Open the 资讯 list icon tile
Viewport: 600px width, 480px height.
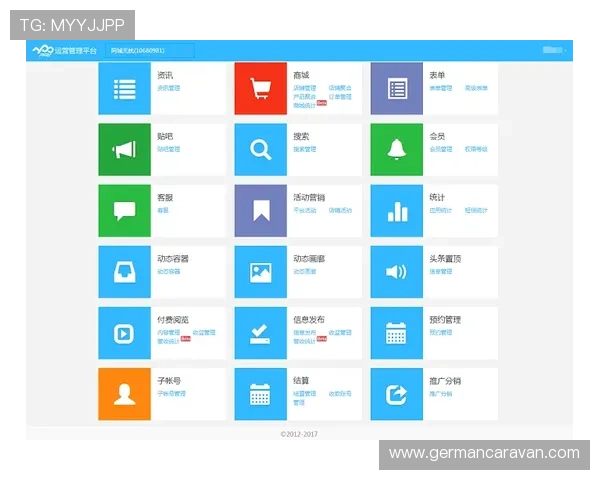point(124,88)
